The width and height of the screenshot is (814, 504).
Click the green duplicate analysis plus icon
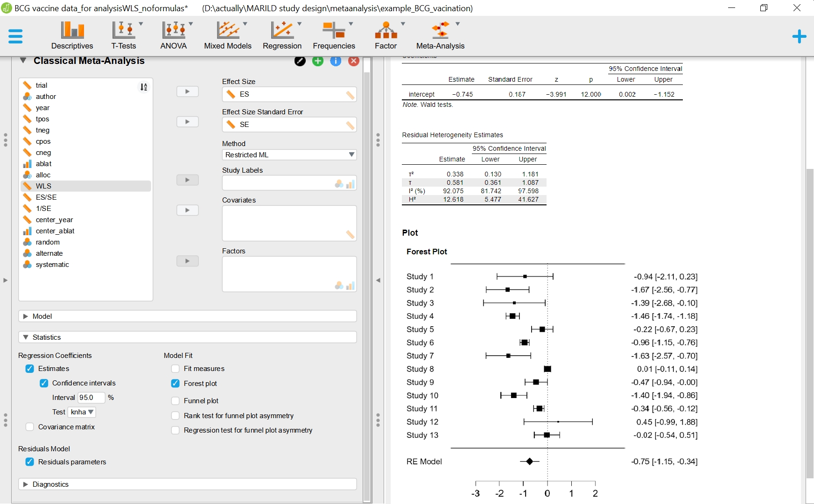coord(318,61)
